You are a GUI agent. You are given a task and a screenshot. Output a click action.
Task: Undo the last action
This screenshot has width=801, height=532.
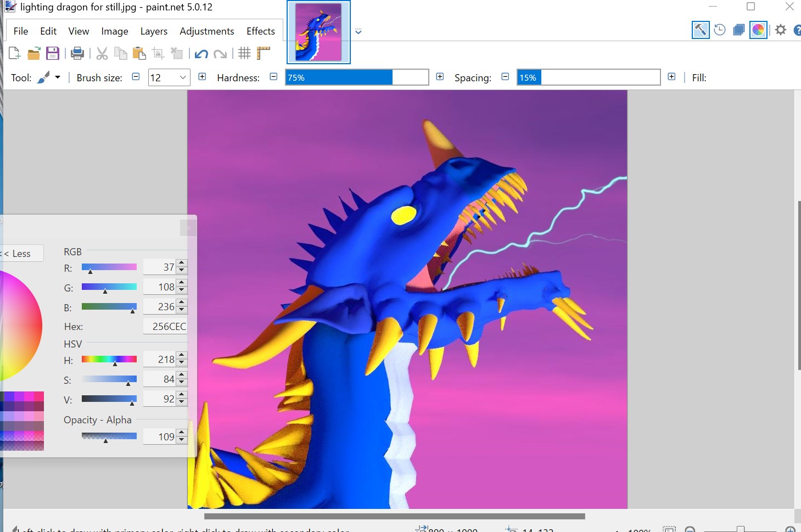pos(201,54)
